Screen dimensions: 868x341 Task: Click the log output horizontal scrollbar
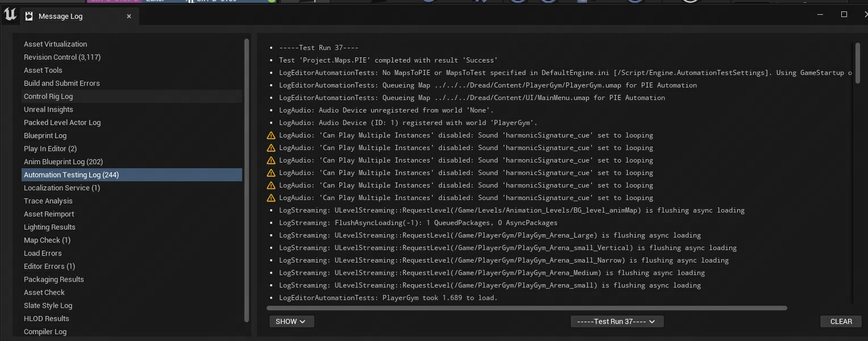click(527, 308)
